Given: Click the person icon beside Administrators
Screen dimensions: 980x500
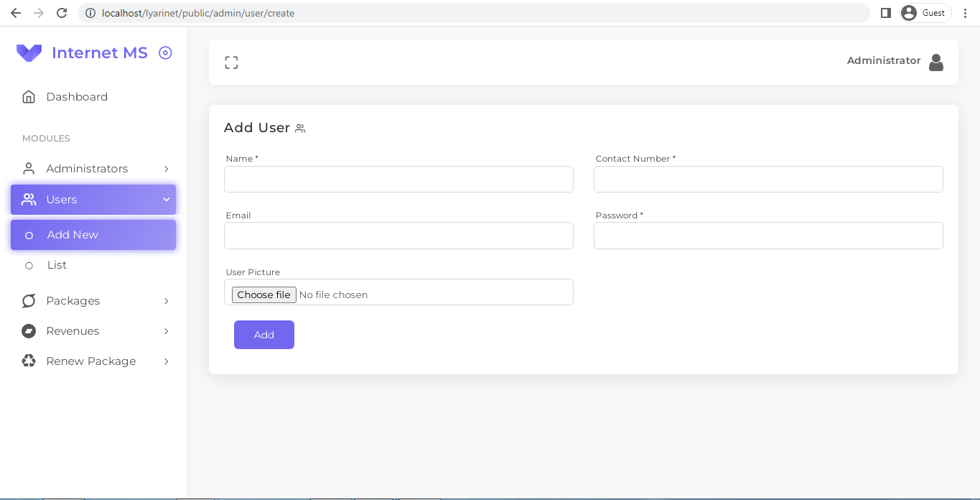Looking at the screenshot, I should pyautogui.click(x=29, y=168).
